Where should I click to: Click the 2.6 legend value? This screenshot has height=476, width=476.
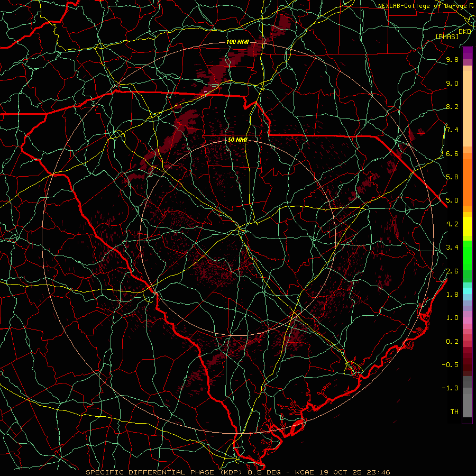click(x=452, y=271)
